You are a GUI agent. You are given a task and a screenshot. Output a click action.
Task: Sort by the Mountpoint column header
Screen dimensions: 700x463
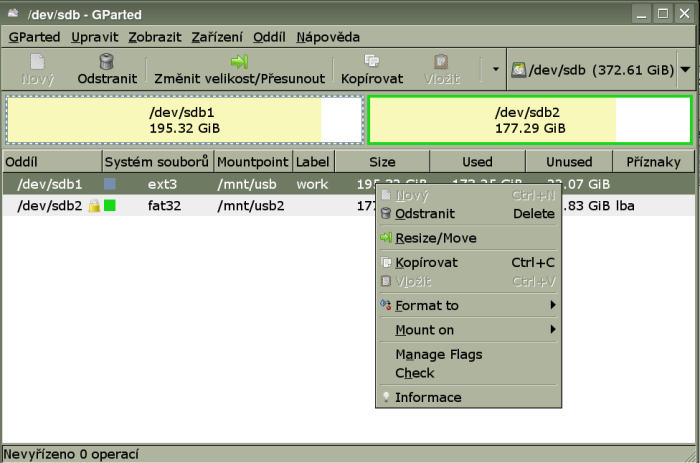[252, 161]
